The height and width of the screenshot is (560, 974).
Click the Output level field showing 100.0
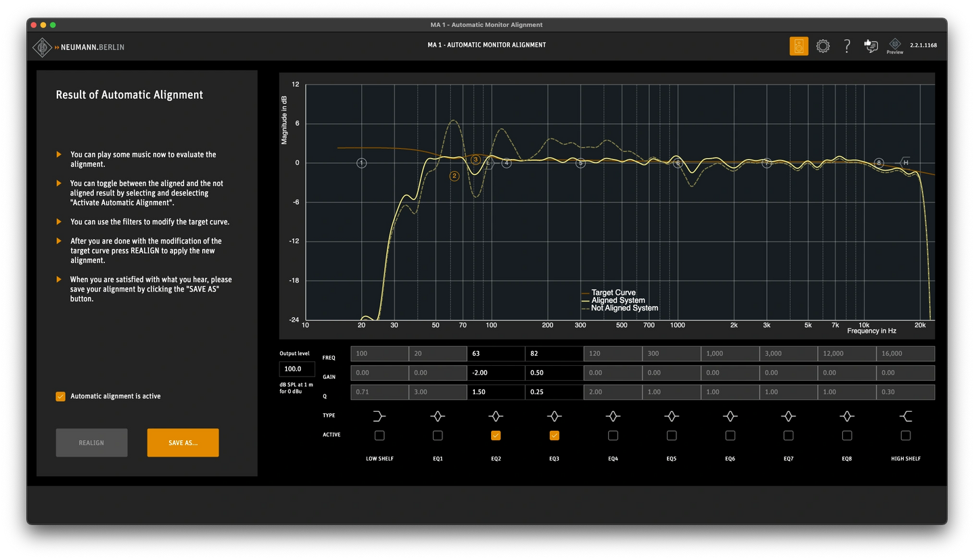(x=296, y=369)
